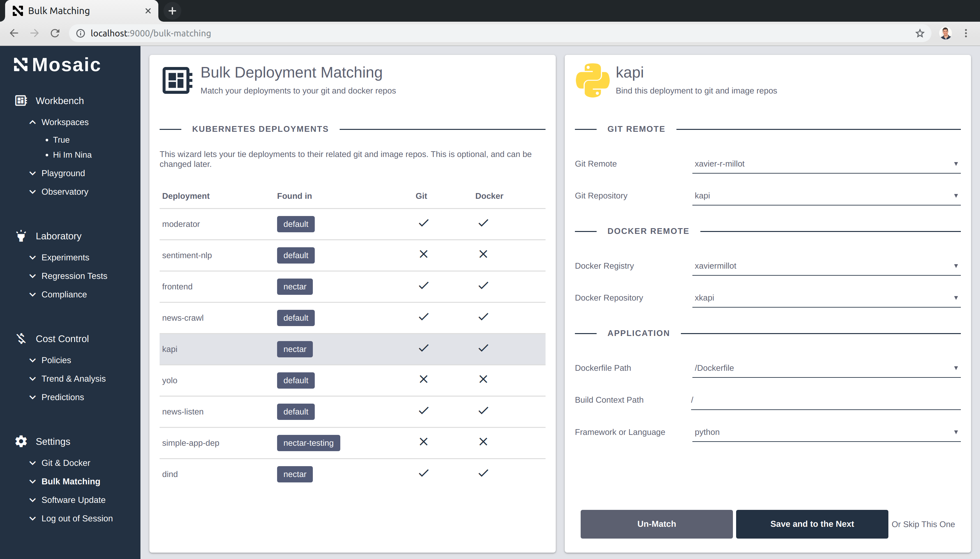Click the Cost Control dollar icon
Viewport: 980px width, 559px height.
[x=21, y=339]
